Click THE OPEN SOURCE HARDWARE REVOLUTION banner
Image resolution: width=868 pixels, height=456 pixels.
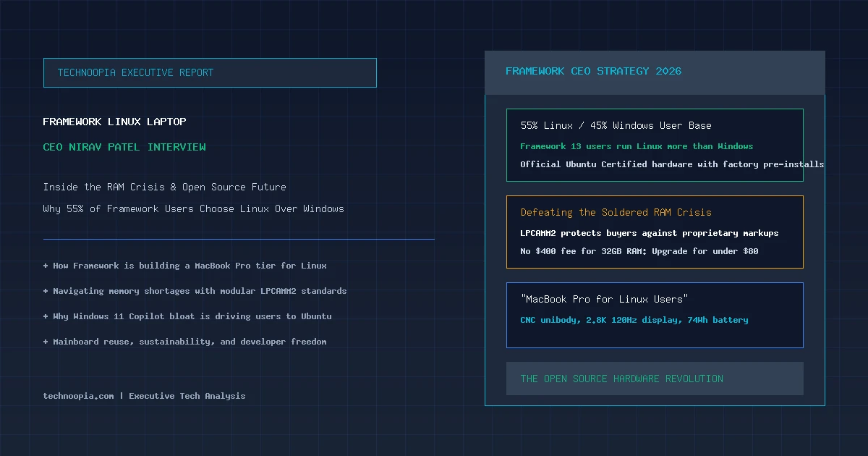(655, 379)
